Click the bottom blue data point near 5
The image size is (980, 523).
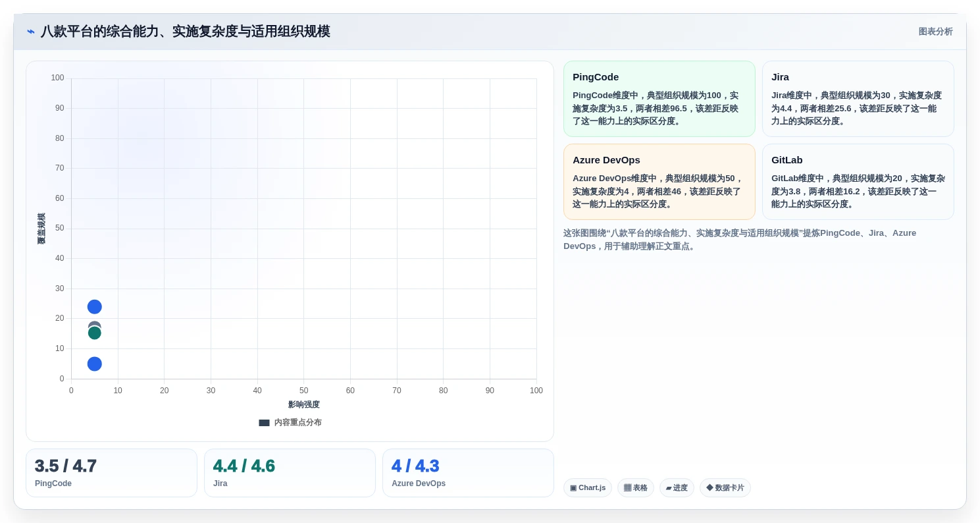[95, 364]
